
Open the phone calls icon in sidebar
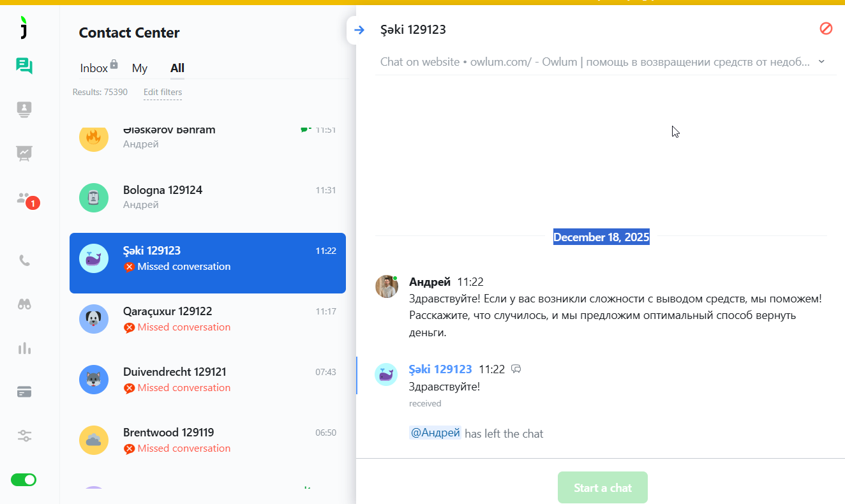coord(24,260)
